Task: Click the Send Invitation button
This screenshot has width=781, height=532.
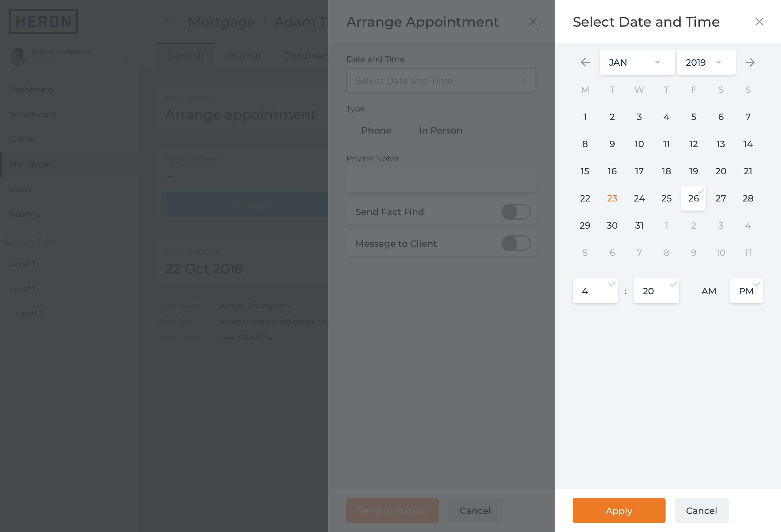Action: 392,510
